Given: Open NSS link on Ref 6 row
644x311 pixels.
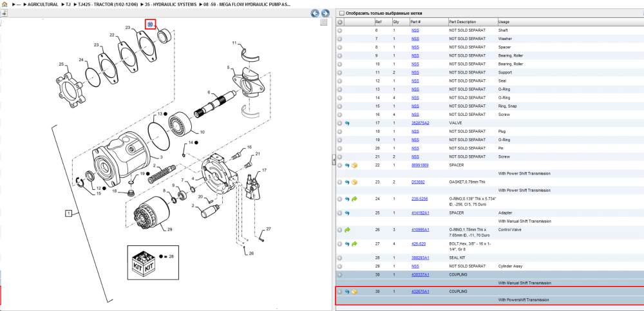Looking at the screenshot, I should pos(415,30).
